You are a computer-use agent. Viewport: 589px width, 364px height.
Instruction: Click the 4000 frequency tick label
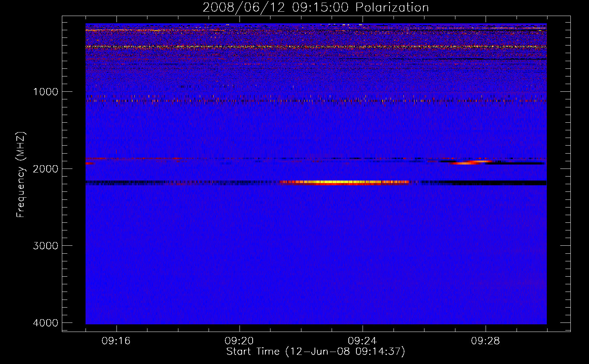tap(46, 323)
